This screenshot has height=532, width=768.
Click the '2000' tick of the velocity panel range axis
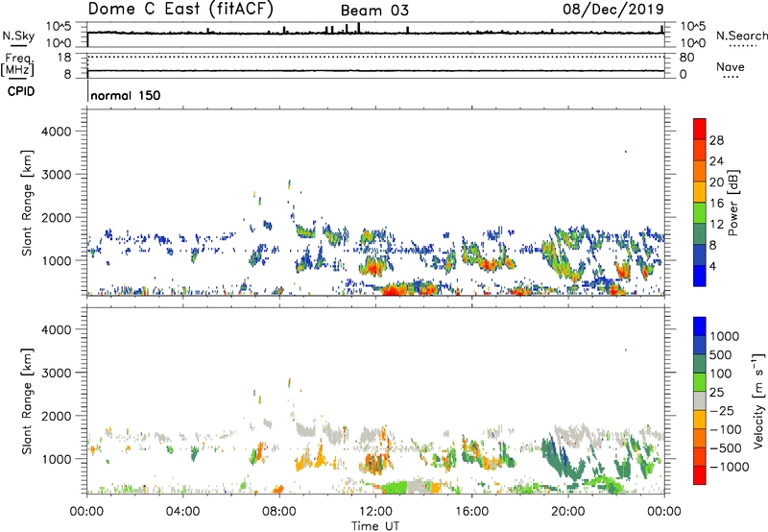pyautogui.click(x=57, y=416)
